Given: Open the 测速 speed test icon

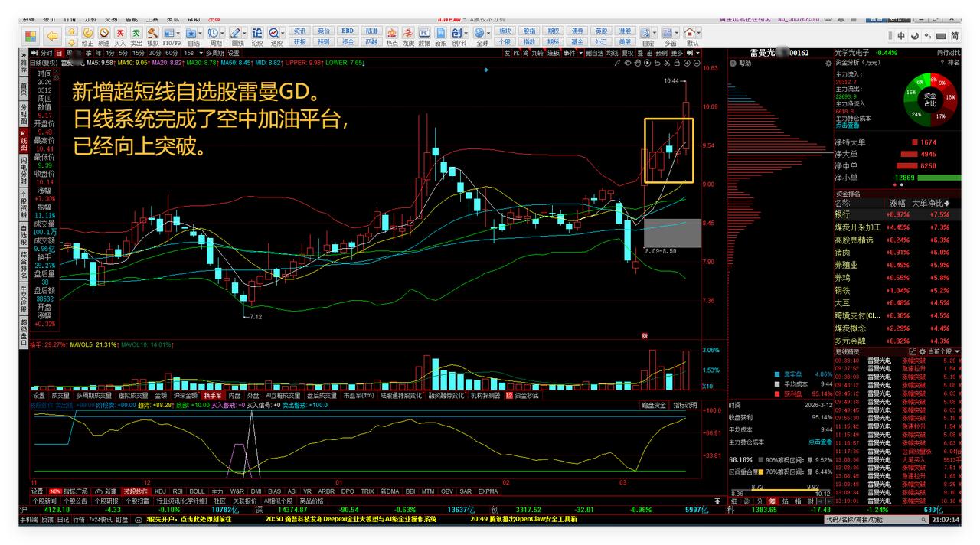Looking at the screenshot, I should point(103,34).
